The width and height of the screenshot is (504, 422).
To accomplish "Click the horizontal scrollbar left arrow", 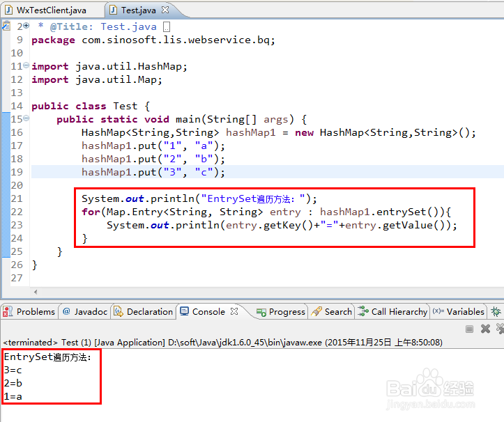I will [36, 292].
